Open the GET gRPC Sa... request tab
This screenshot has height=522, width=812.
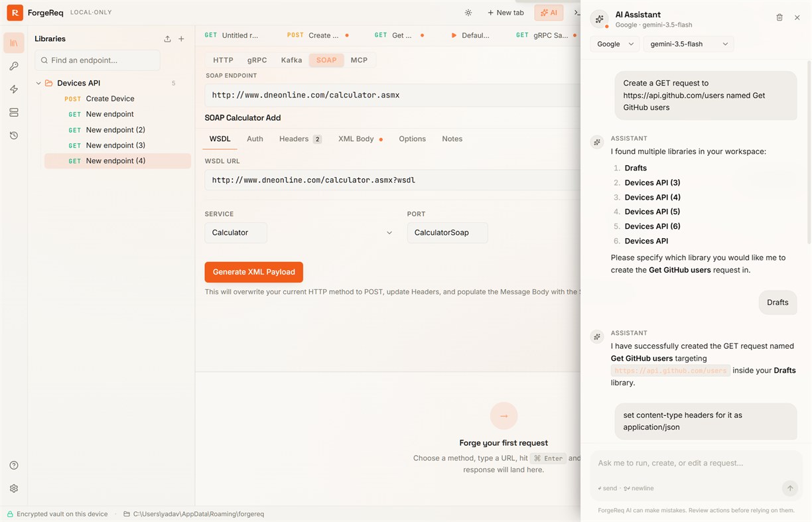545,35
